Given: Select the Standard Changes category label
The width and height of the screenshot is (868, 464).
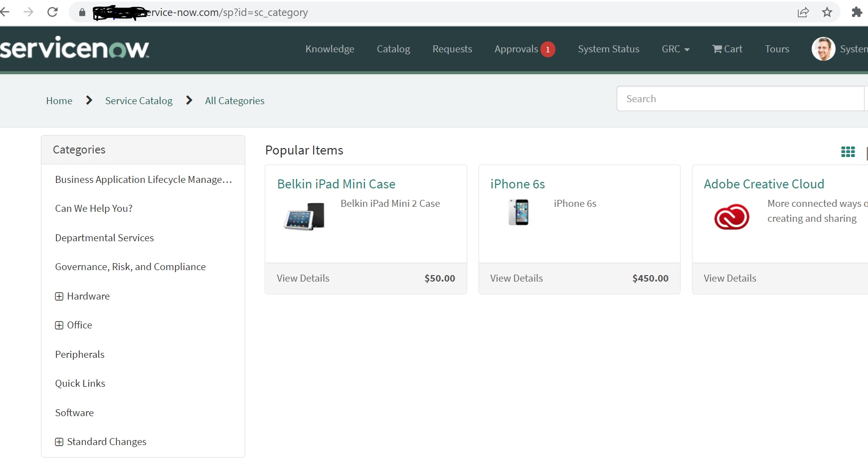Looking at the screenshot, I should click(x=107, y=442).
